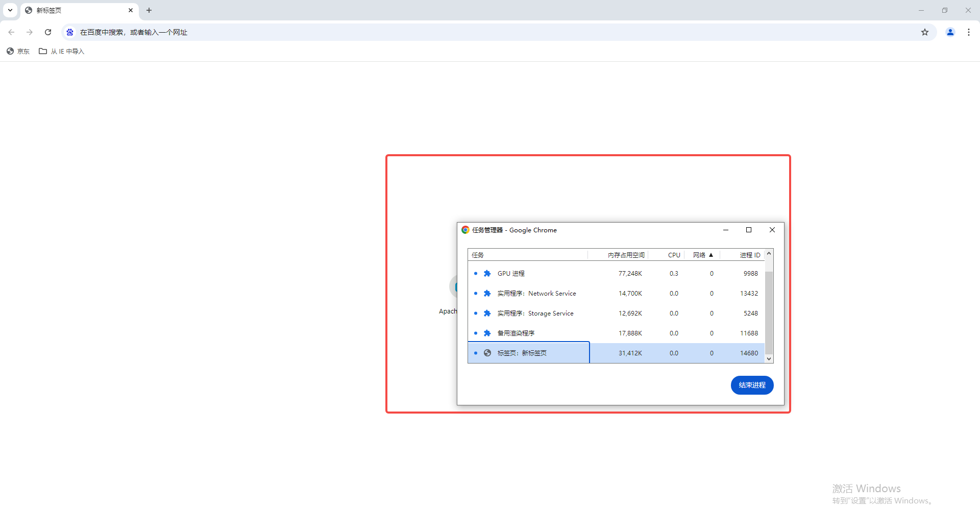This screenshot has height=531, width=980.
Task: Click puzzle icon of Network Service row
Action: point(487,294)
